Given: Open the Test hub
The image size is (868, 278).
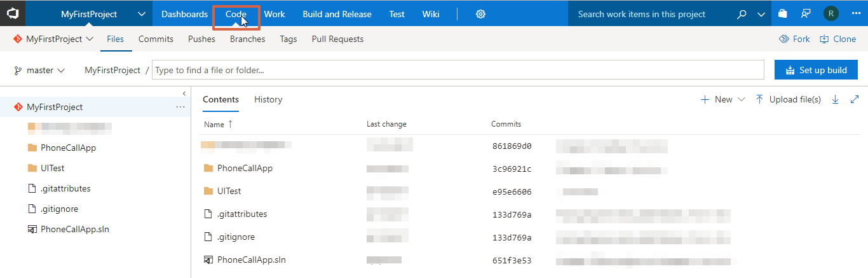Looking at the screenshot, I should point(397,14).
